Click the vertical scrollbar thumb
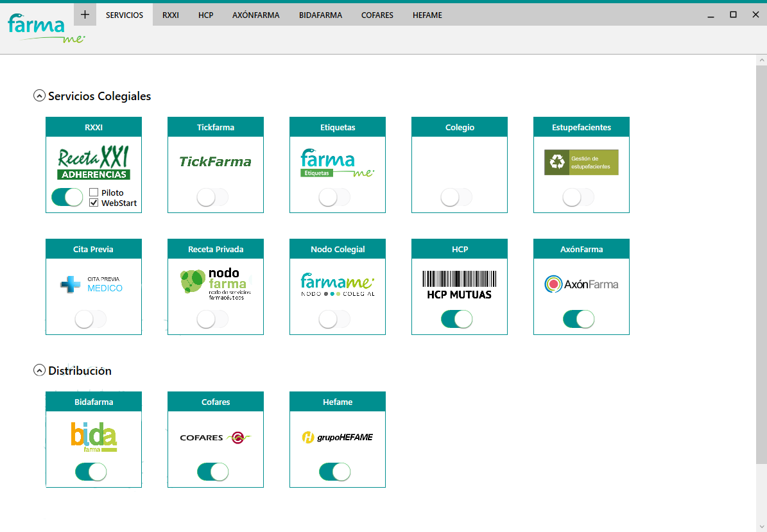Viewport: 767px width, 532px height. 761,264
